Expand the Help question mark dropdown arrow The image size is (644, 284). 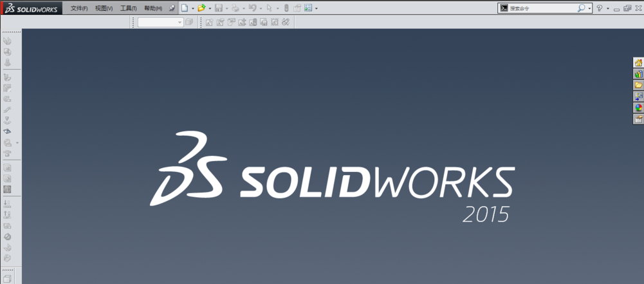tap(607, 8)
